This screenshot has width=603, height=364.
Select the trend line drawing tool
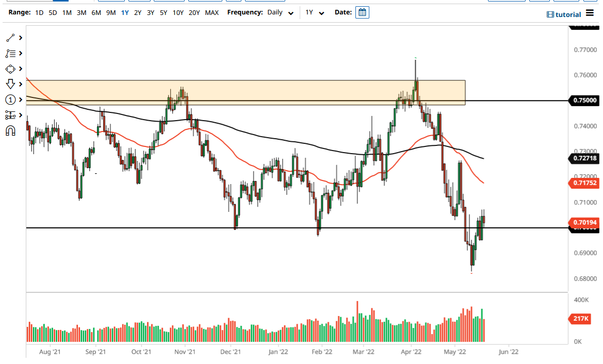tap(10, 37)
